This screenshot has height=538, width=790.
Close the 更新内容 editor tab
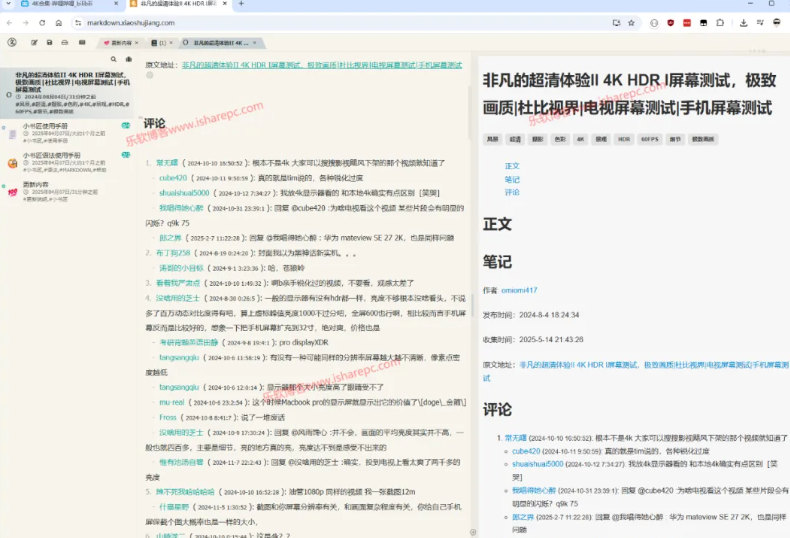(x=137, y=43)
